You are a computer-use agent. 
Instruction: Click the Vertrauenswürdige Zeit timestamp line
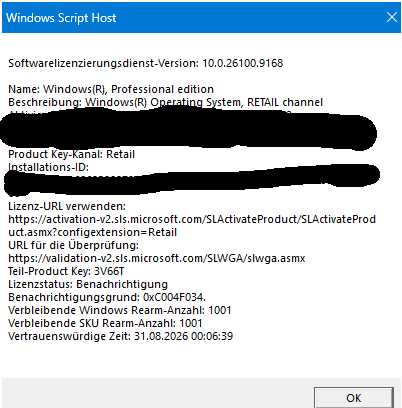coord(121,336)
